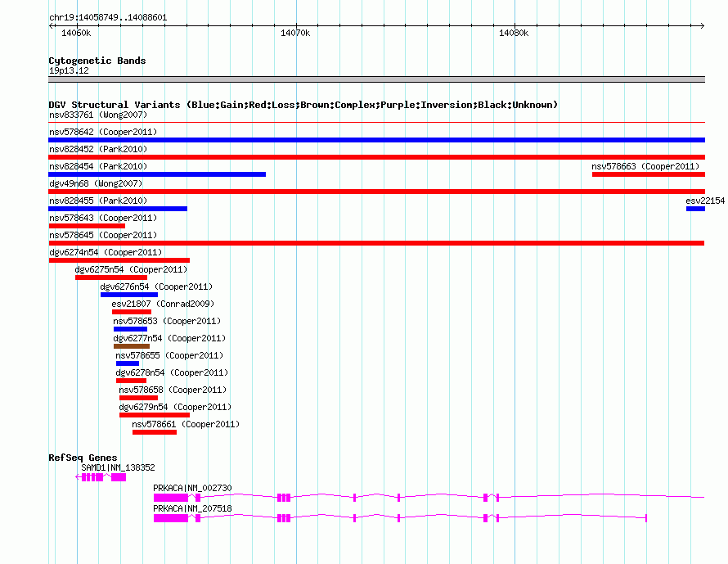Open the dgv6277n54 (Cooper2011) label
The image size is (728, 564).
tap(169, 338)
